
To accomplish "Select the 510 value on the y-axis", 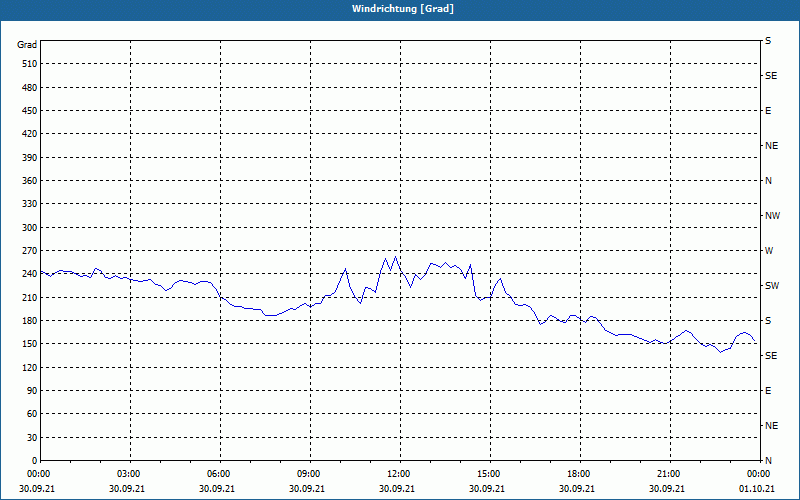I will (x=29, y=64).
